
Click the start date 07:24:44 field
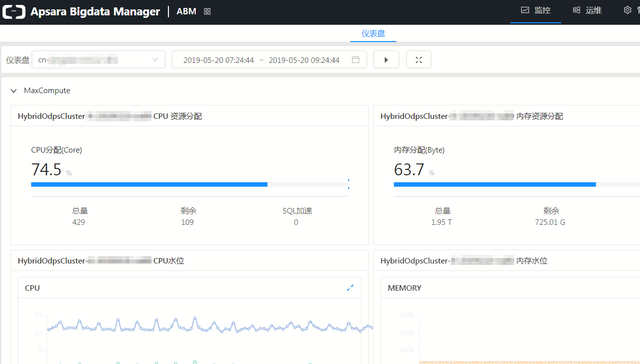tap(218, 60)
